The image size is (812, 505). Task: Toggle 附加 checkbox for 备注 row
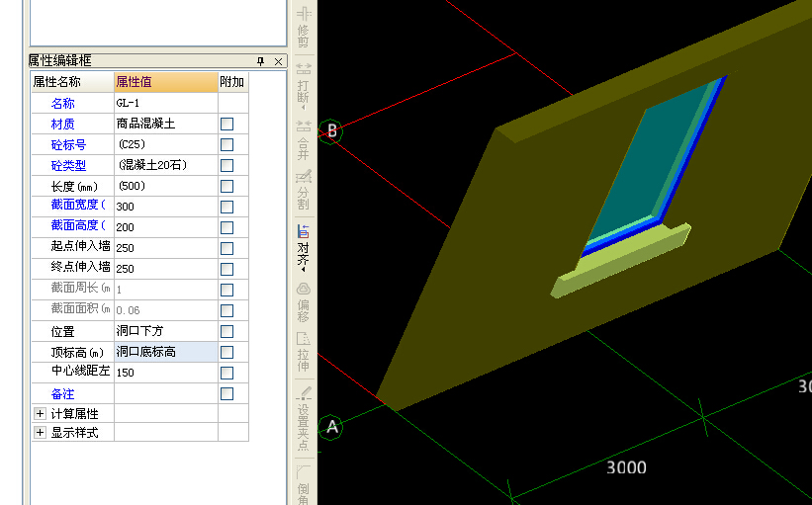click(x=226, y=393)
